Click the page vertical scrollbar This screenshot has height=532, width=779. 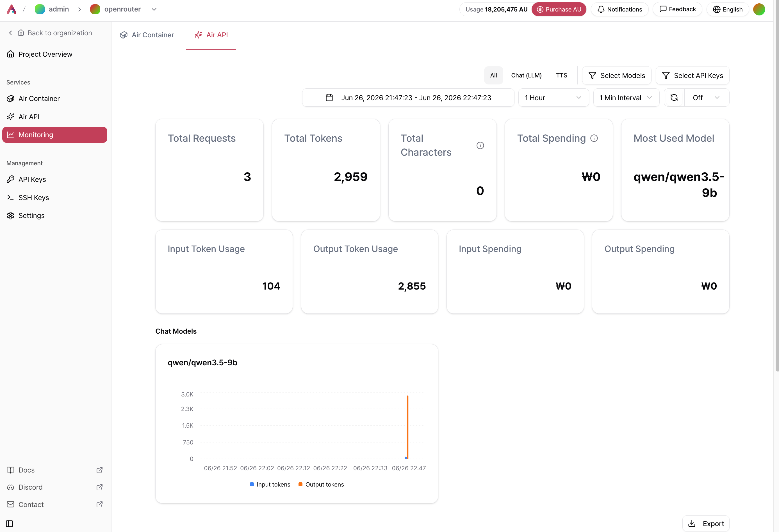[x=777, y=186]
